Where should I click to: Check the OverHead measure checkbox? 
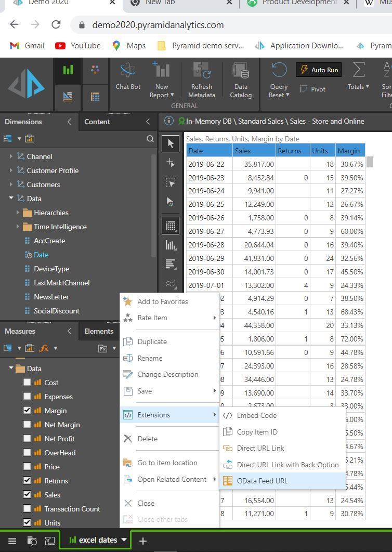pos(27,452)
